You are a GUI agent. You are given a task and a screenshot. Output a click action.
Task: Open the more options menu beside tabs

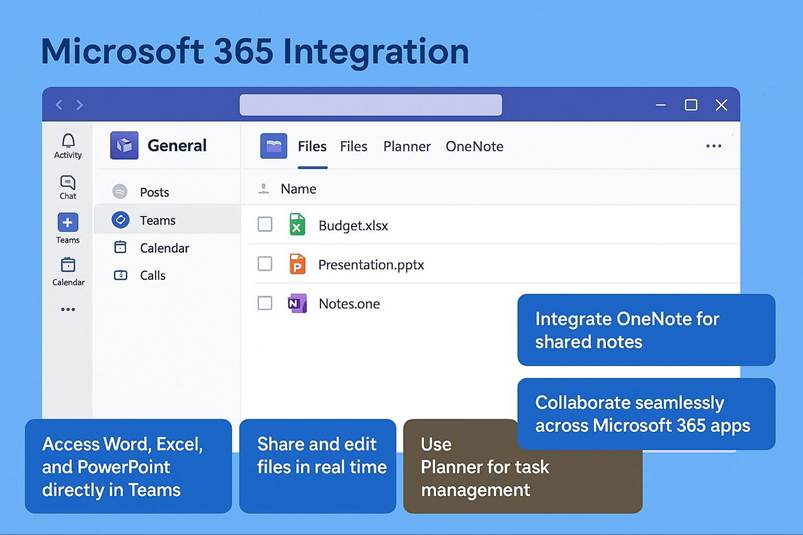click(713, 146)
